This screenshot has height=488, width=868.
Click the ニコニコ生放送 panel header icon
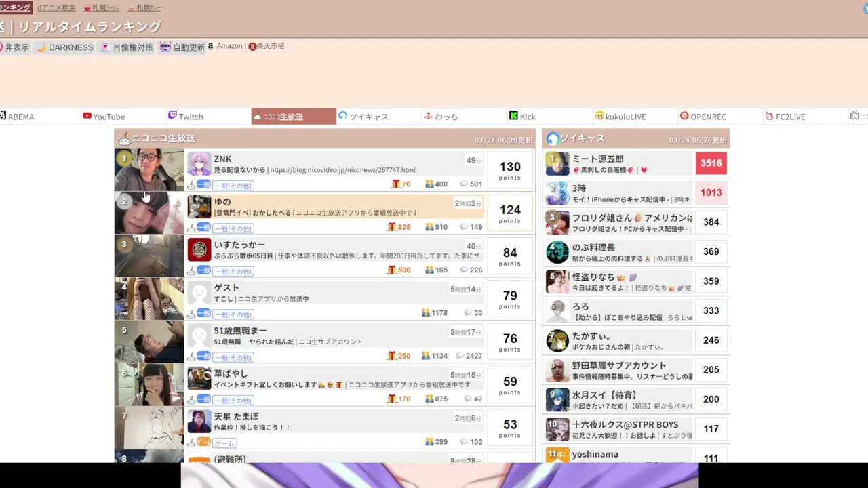point(124,140)
